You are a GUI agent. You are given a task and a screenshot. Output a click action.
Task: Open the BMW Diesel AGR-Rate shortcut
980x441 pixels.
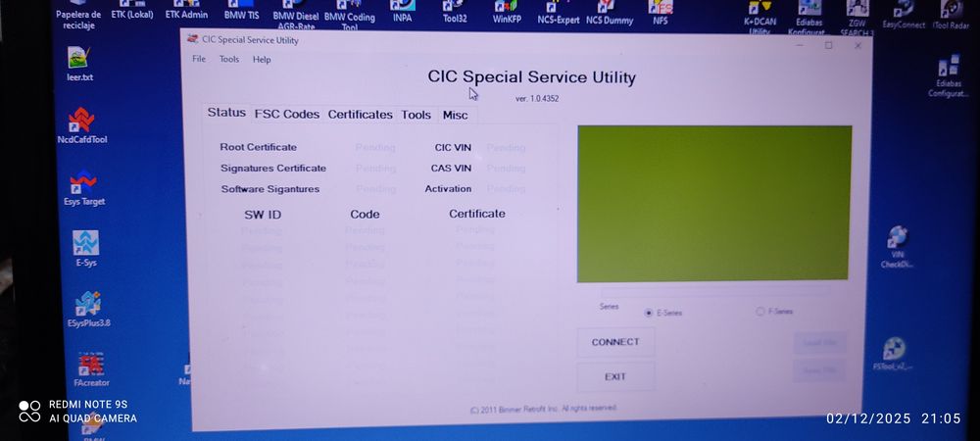tap(296, 15)
